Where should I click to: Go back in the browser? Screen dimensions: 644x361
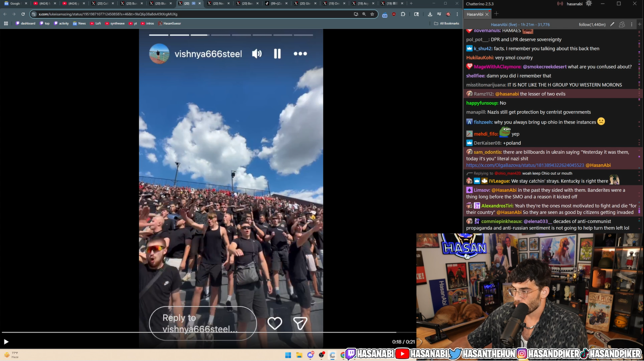pyautogui.click(x=5, y=14)
